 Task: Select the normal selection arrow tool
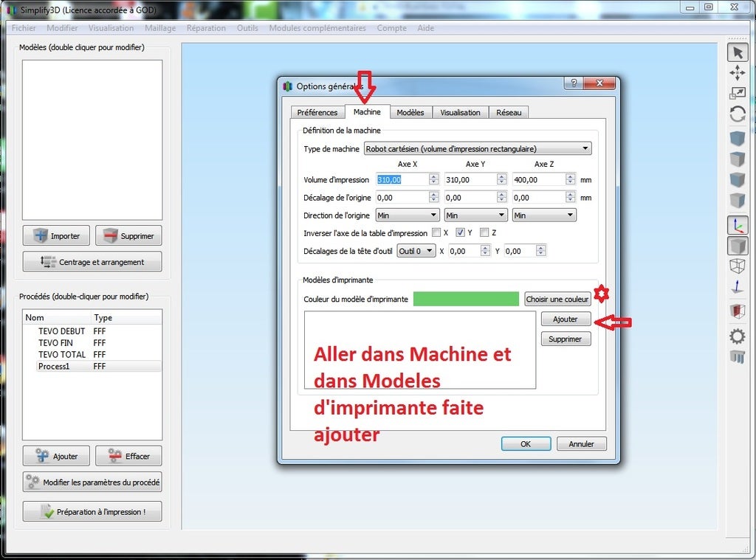pyautogui.click(x=738, y=52)
